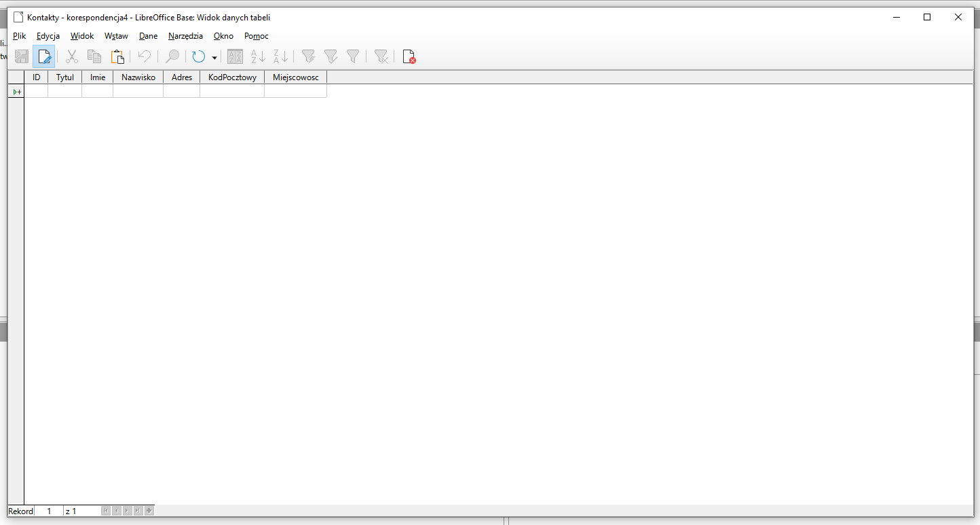Image resolution: width=980 pixels, height=525 pixels.
Task: Go to last record navigation button
Action: point(138,511)
